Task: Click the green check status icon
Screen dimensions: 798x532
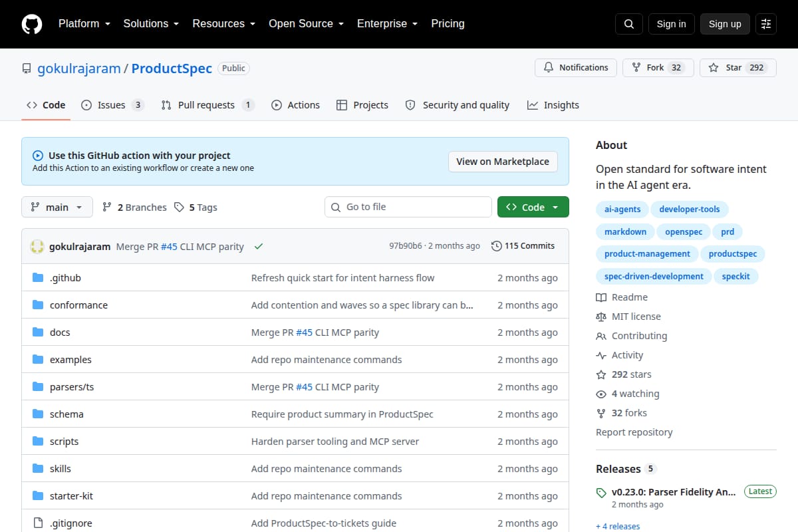Action: point(259,246)
